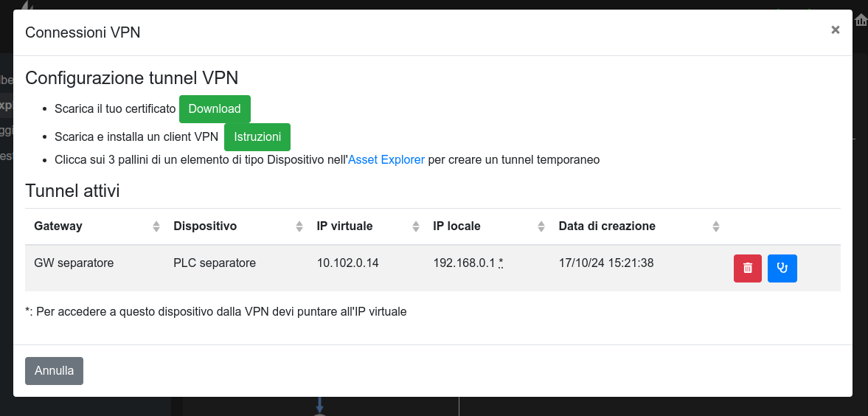Select the PLC separatore device cell
Image resolution: width=868 pixels, height=416 pixels.
click(x=215, y=263)
